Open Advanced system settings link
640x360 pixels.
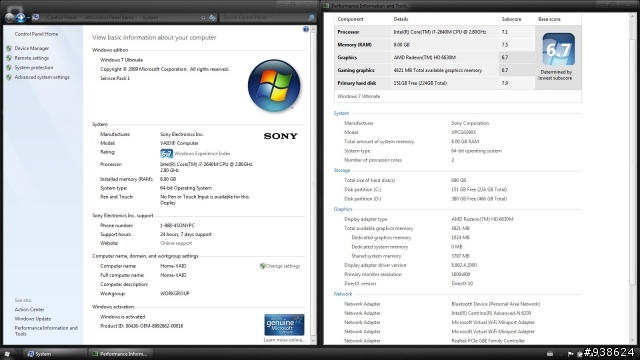coord(42,77)
